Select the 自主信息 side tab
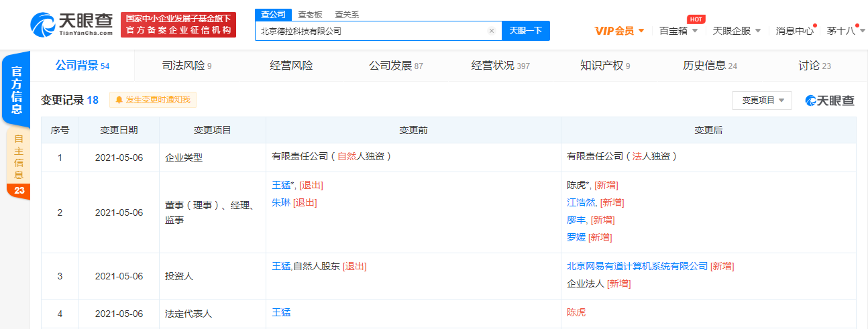Screen dimensions: 868x329 pos(18,162)
